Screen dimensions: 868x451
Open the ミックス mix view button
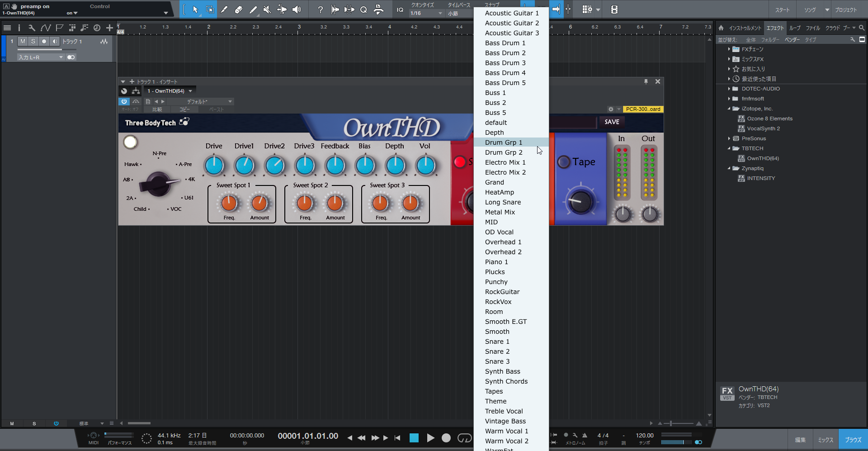[826, 440]
